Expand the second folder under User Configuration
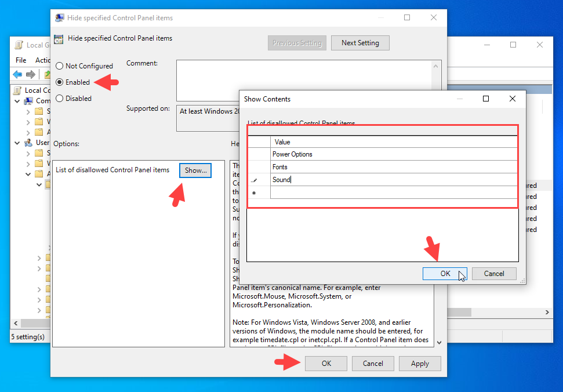Screen dimensions: 563x392 [x=28, y=164]
